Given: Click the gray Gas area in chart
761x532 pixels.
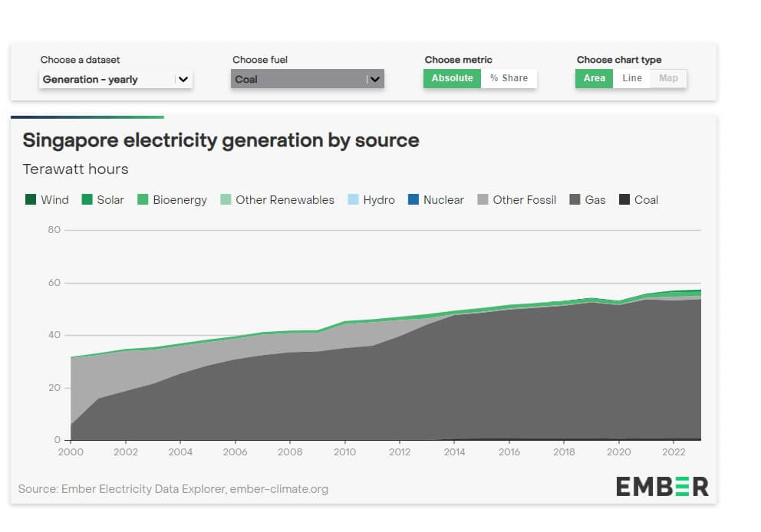Looking at the screenshot, I should point(460,383).
